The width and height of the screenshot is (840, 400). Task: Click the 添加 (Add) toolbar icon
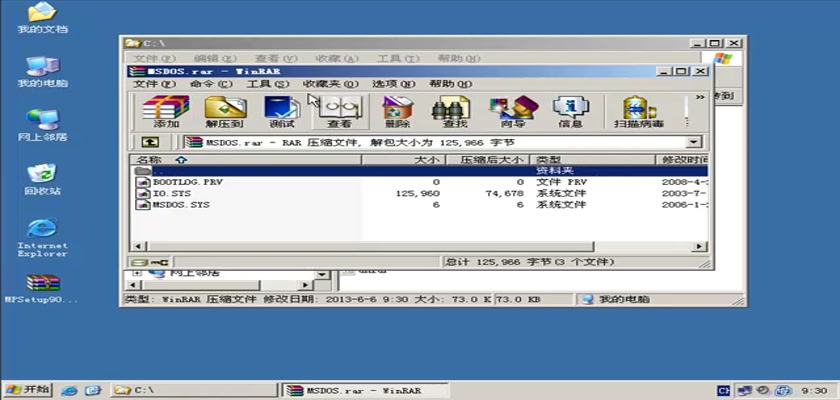tap(166, 112)
